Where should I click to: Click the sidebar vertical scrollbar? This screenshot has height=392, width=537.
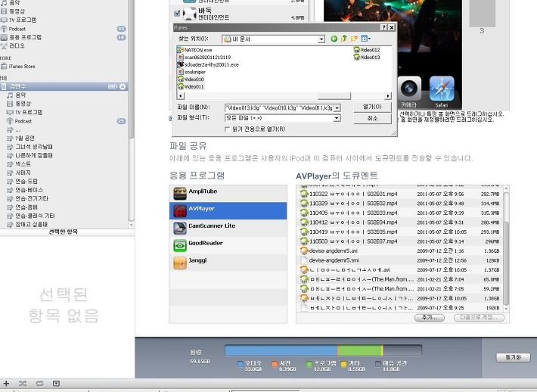pos(132,69)
